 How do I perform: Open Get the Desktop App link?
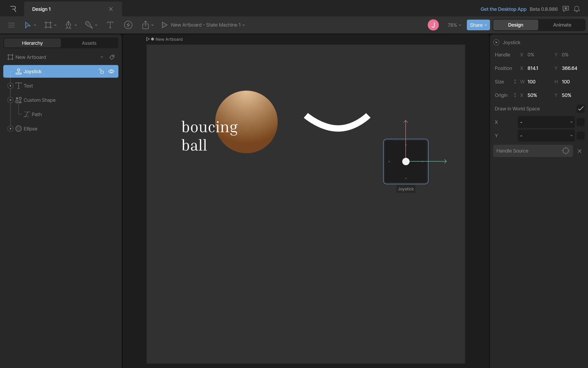tap(503, 9)
